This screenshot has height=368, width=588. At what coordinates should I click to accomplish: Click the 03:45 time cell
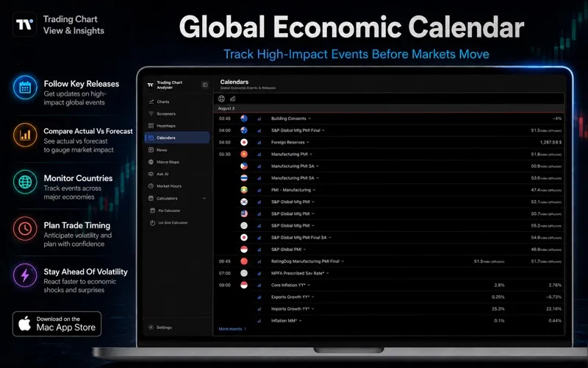click(x=225, y=118)
